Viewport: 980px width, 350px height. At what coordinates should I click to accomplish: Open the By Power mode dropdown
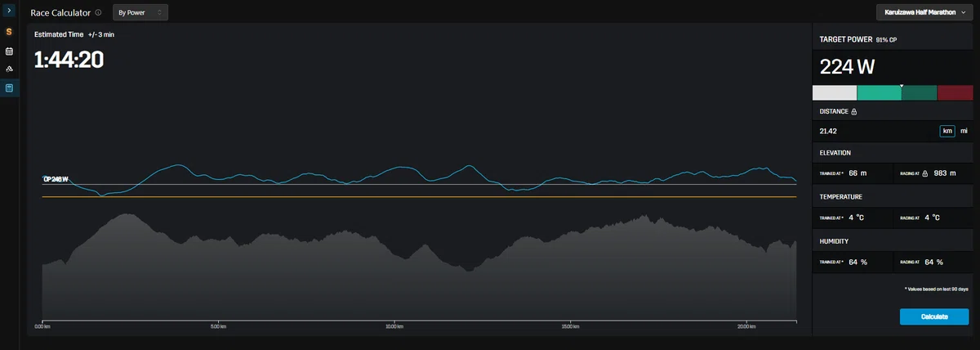tap(140, 13)
